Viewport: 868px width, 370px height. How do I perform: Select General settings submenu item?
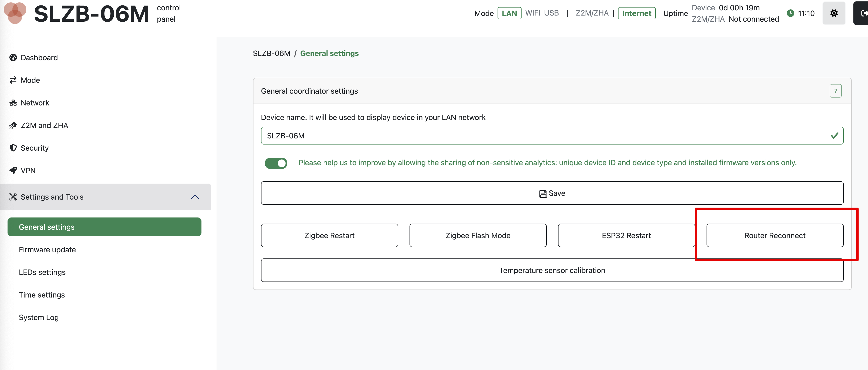(104, 227)
